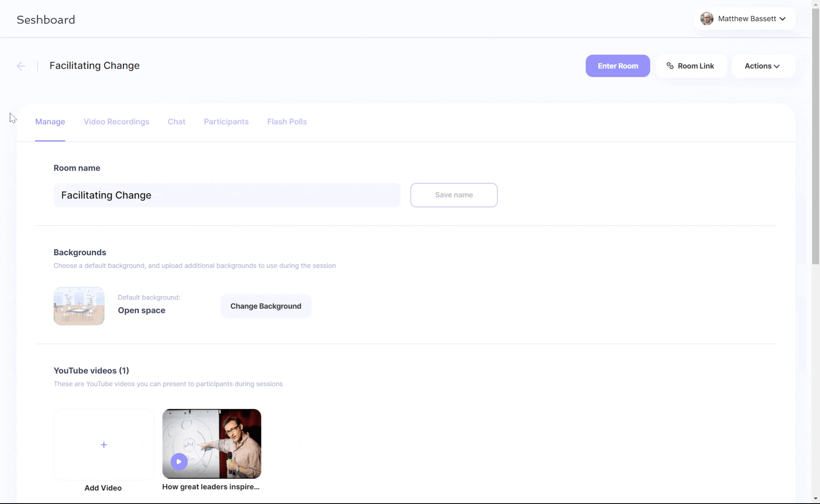Image resolution: width=820 pixels, height=504 pixels.
Task: Open the Chat tab
Action: point(176,122)
